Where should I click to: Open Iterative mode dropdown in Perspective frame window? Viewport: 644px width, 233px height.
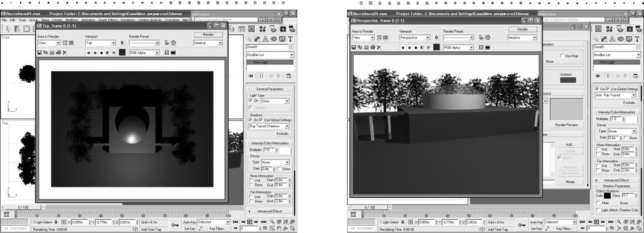click(x=523, y=37)
